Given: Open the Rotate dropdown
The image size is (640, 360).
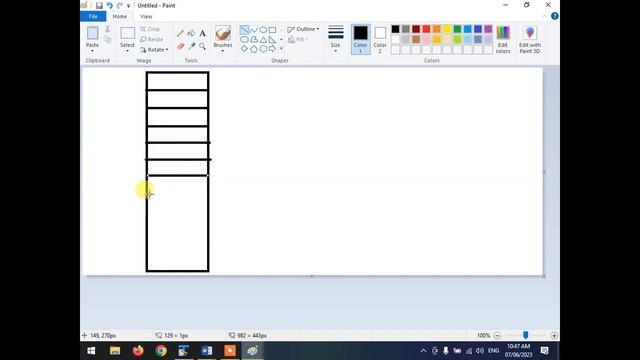Looking at the screenshot, I should click(x=154, y=49).
